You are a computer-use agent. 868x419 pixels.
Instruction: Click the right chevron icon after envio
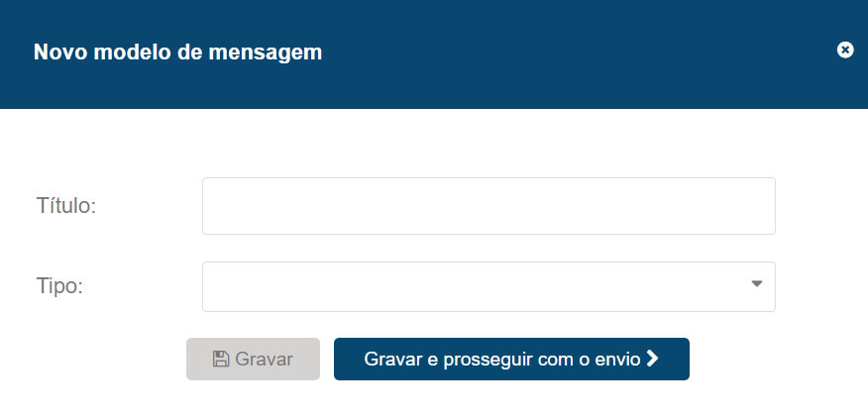coord(652,359)
